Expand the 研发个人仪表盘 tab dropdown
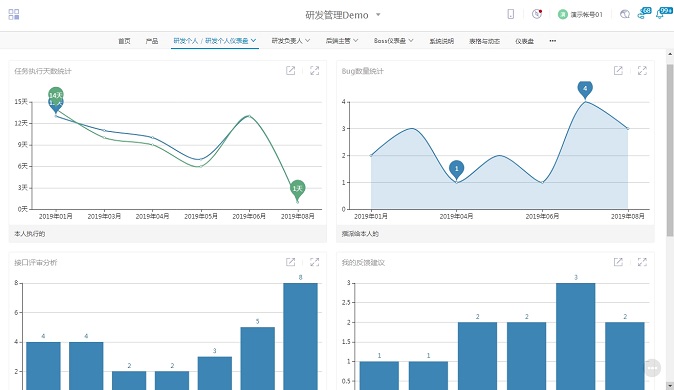Viewport: 674px width, 390px height. click(x=254, y=40)
